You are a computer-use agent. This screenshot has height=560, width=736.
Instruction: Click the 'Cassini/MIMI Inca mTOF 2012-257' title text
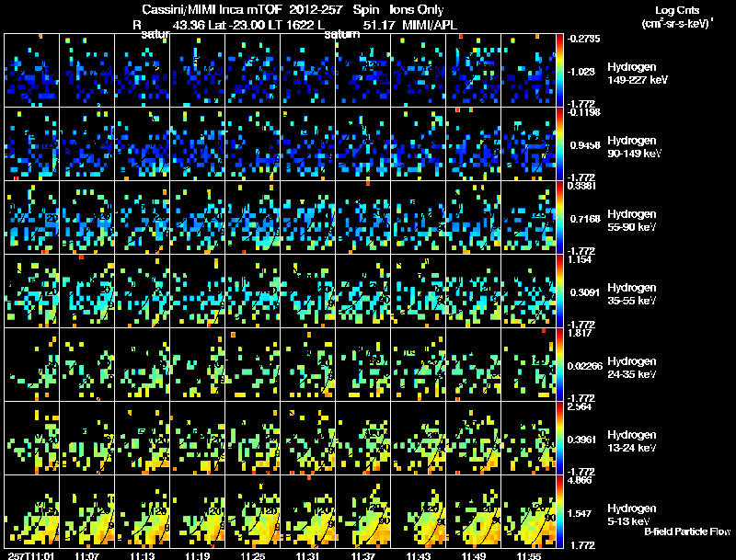(242, 9)
